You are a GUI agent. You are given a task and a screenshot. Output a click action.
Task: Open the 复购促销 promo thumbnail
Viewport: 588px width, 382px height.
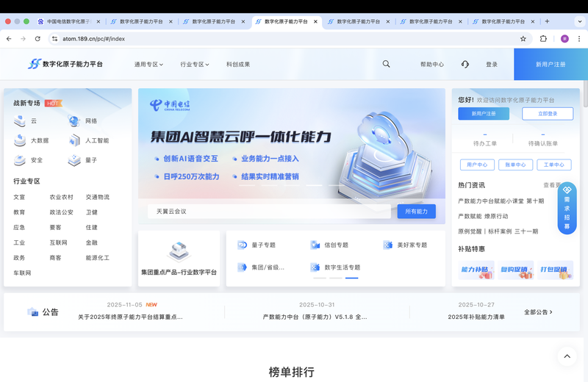[516, 270]
